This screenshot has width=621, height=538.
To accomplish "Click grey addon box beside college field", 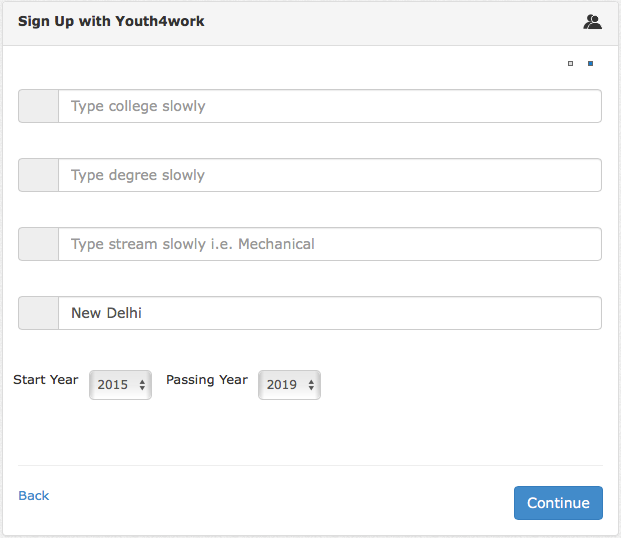I will [x=38, y=106].
